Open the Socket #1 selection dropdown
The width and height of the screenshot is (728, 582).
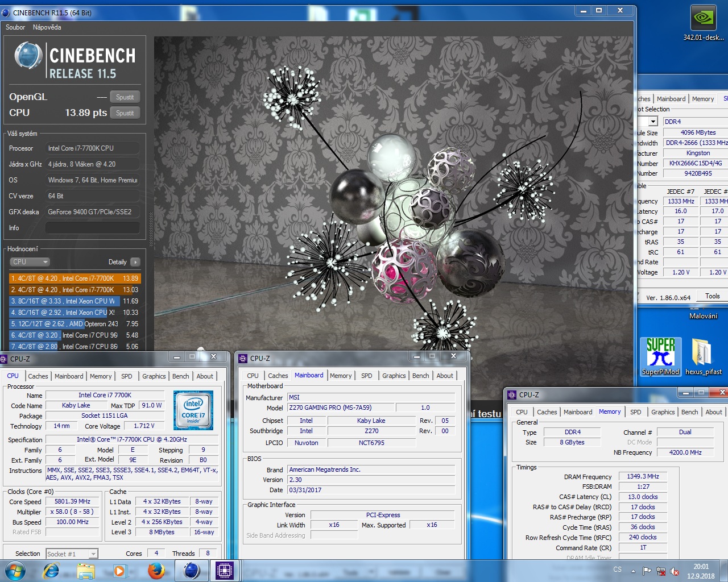click(x=72, y=554)
